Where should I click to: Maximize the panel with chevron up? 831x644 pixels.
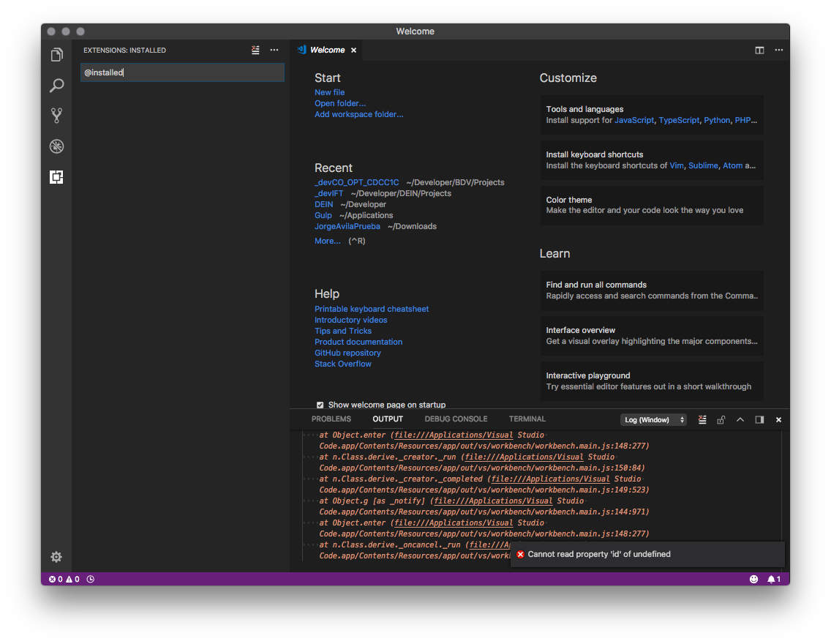coord(740,420)
